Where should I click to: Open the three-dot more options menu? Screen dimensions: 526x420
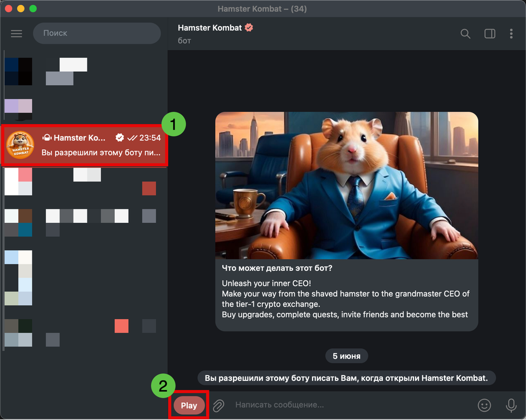pos(511,34)
